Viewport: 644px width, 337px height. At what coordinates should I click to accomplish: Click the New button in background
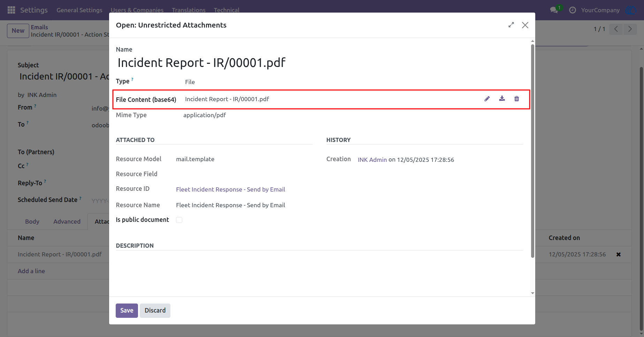click(18, 31)
